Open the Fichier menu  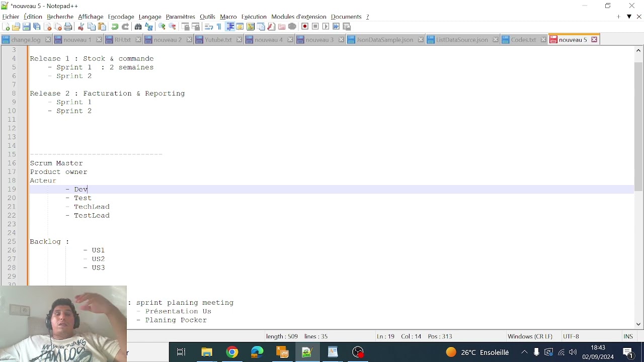click(x=11, y=17)
